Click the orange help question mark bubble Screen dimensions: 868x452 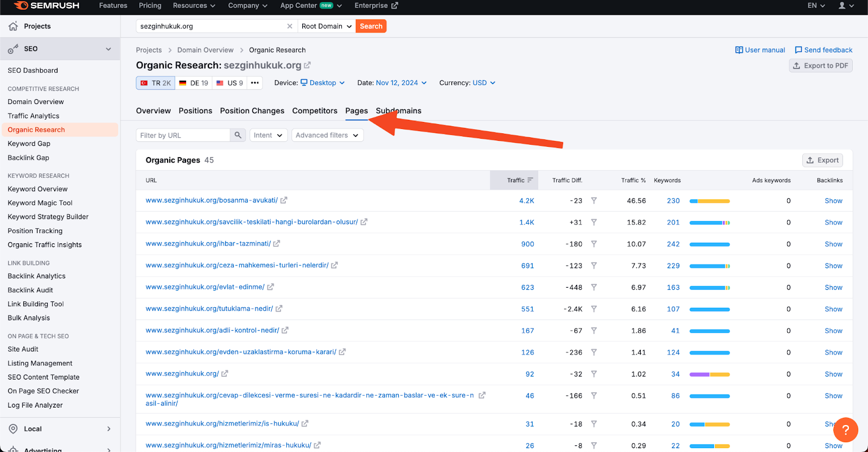tap(845, 430)
